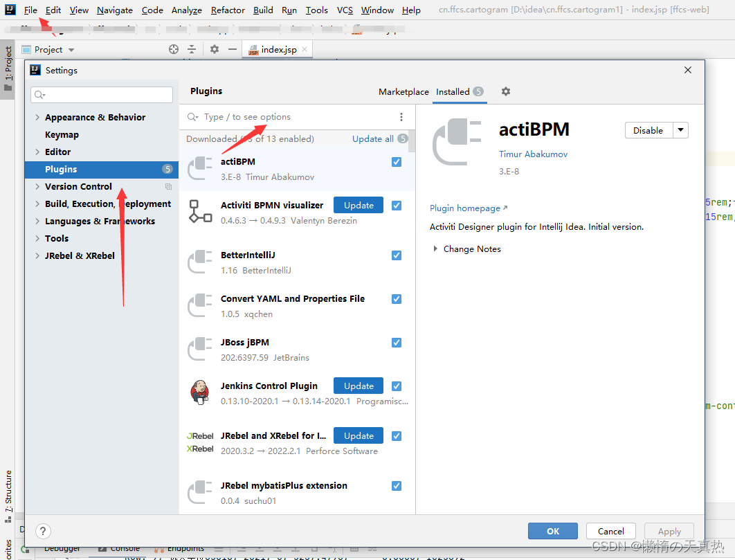Expand Version Control settings node
The height and width of the screenshot is (560, 735).
(x=37, y=186)
